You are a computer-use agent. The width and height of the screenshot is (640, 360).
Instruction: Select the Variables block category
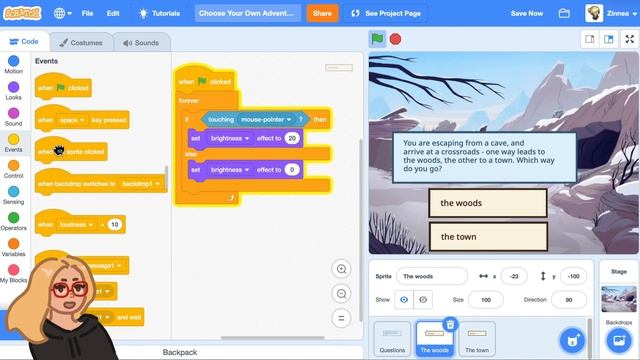(13, 247)
